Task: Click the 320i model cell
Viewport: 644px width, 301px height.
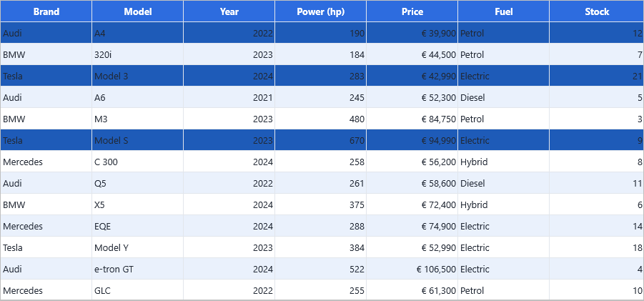Action: (x=137, y=54)
